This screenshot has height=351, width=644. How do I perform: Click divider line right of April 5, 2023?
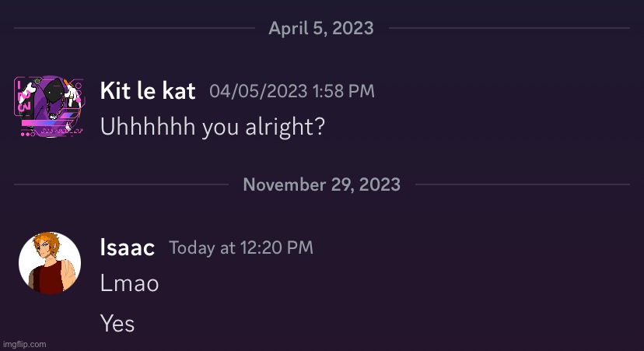[x=509, y=29]
